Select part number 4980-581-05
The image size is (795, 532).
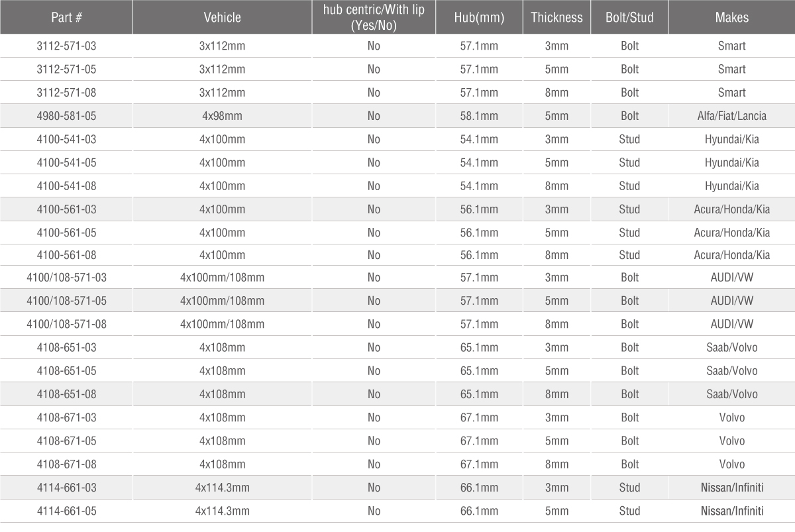[66, 116]
